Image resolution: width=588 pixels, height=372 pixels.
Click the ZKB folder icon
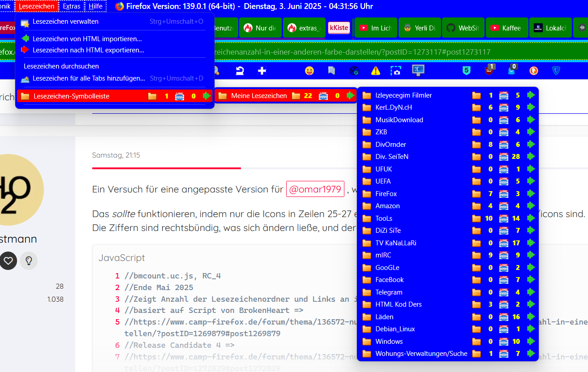[367, 132]
